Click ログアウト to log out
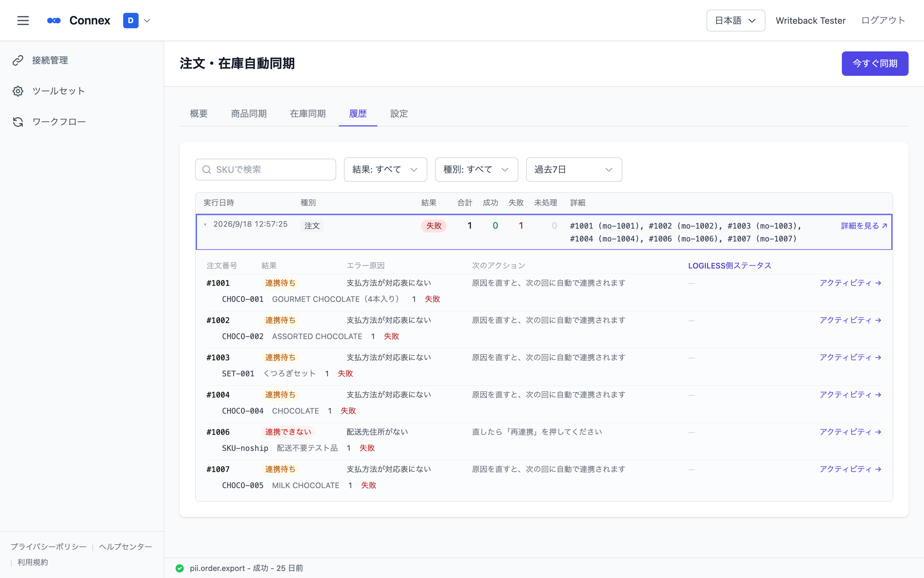Screen dimensions: 924x578 coord(883,21)
